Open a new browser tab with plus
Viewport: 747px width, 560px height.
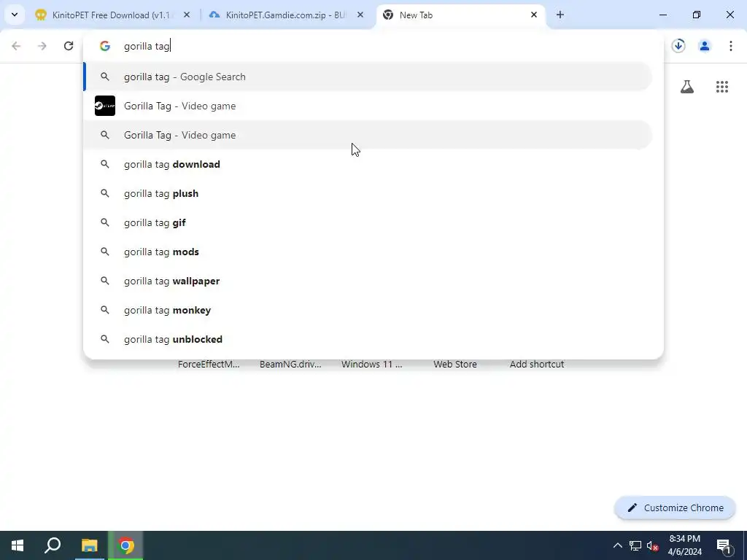560,15
